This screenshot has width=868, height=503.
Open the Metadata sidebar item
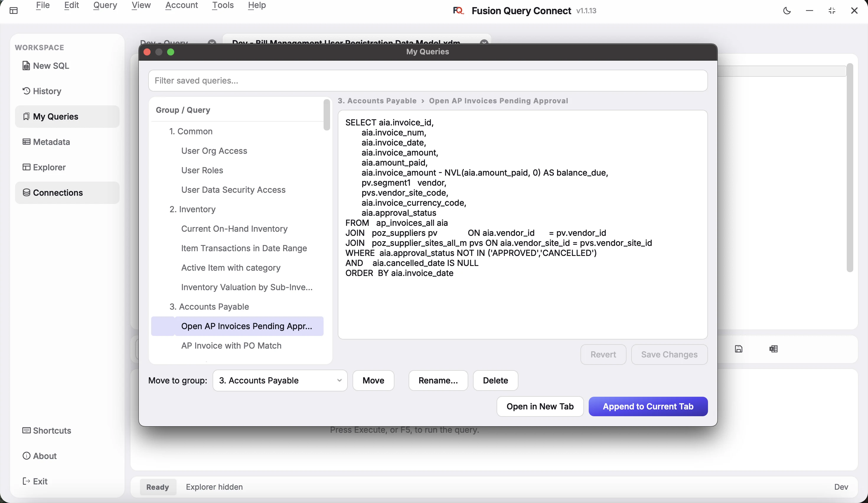coord(67,142)
